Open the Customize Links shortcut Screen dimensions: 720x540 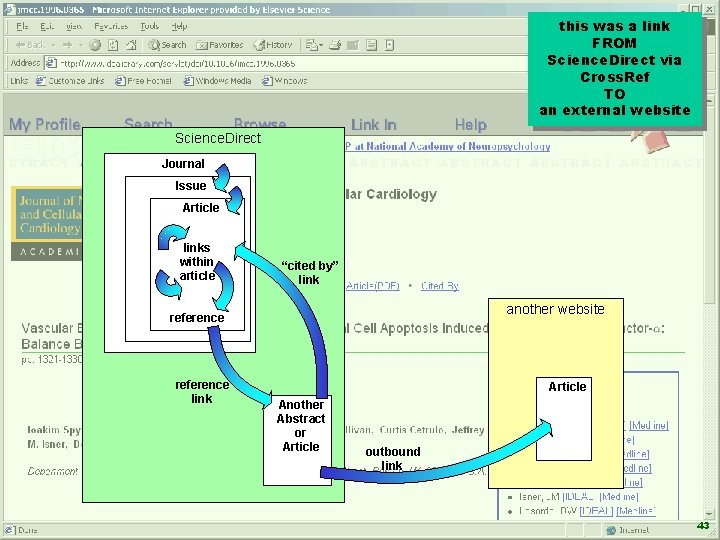click(x=70, y=81)
